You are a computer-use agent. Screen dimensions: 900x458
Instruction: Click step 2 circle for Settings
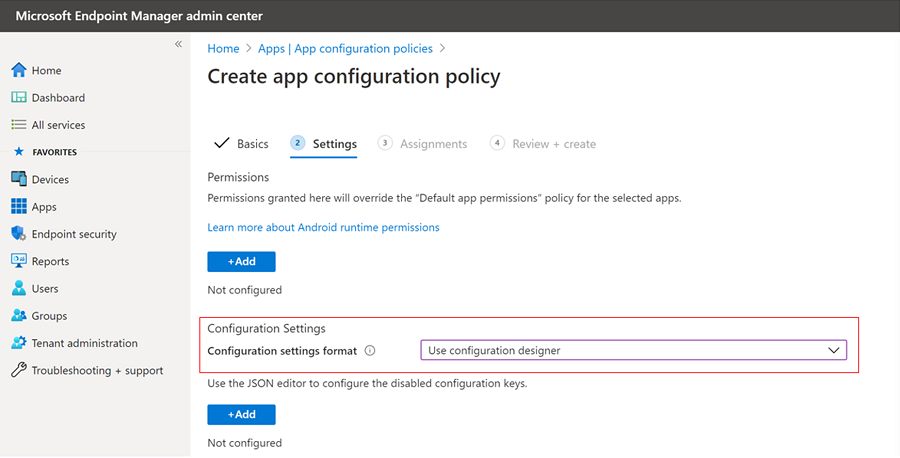pyautogui.click(x=297, y=143)
